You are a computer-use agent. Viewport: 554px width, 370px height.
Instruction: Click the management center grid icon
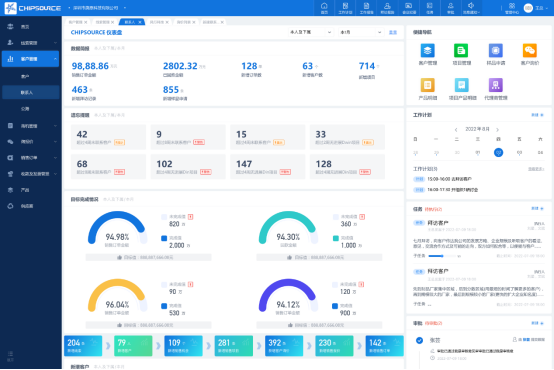click(x=512, y=6)
